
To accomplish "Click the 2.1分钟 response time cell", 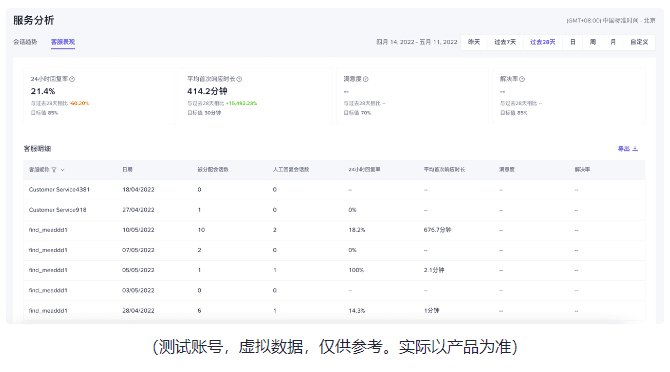I will click(434, 270).
